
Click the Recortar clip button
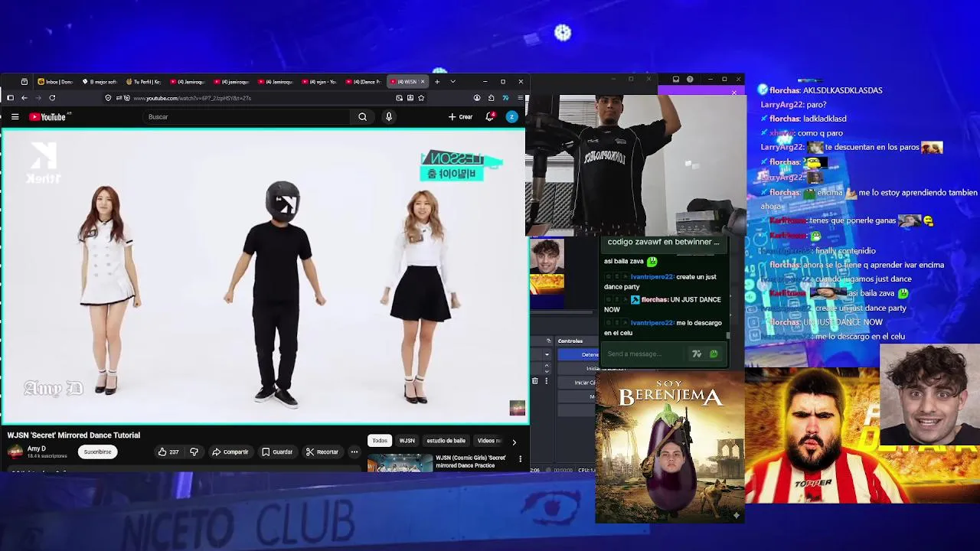322,452
